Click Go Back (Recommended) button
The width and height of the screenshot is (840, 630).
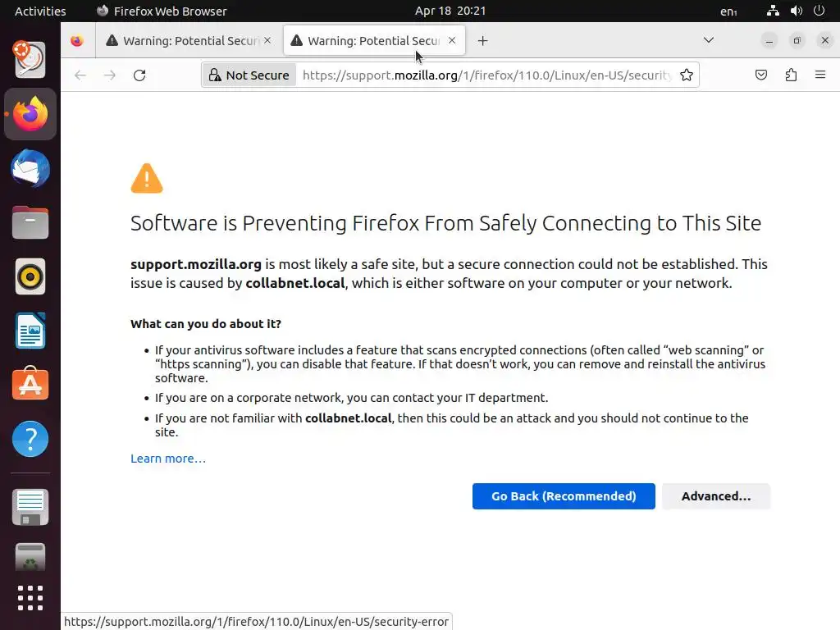click(564, 496)
